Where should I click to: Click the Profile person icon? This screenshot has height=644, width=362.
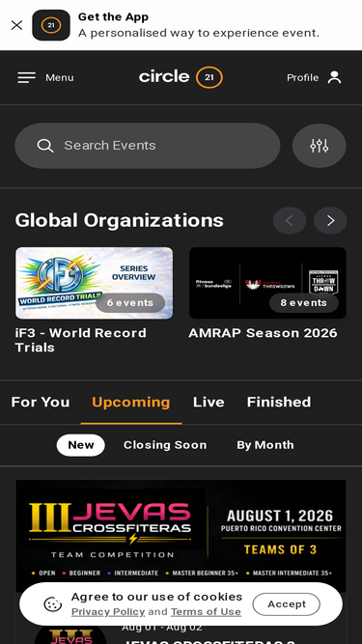335,77
